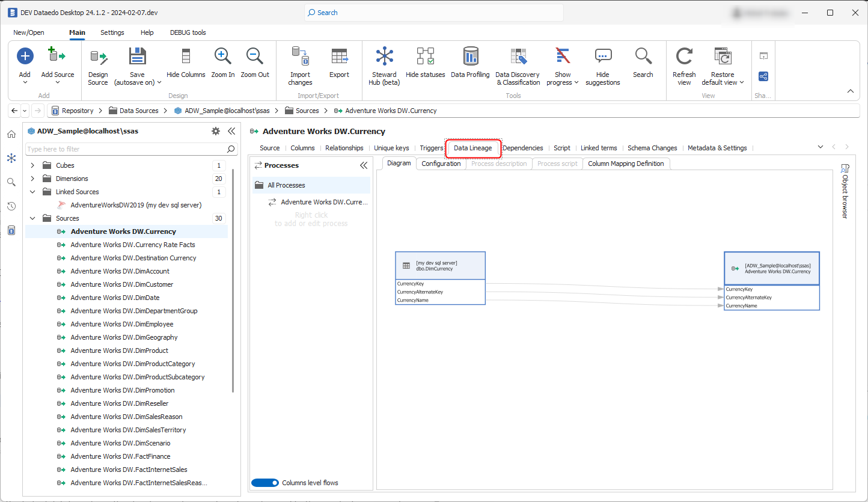The image size is (868, 502).
Task: Open AdventureWorksDW2019 linked source
Action: coord(136,205)
